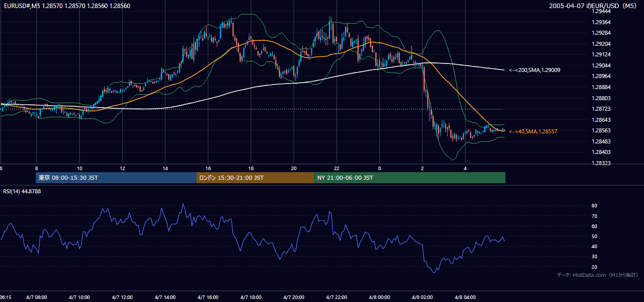Screen dimensions: 644x302
Task: Click hour tick 16 under the price chart
Action: click(208, 168)
